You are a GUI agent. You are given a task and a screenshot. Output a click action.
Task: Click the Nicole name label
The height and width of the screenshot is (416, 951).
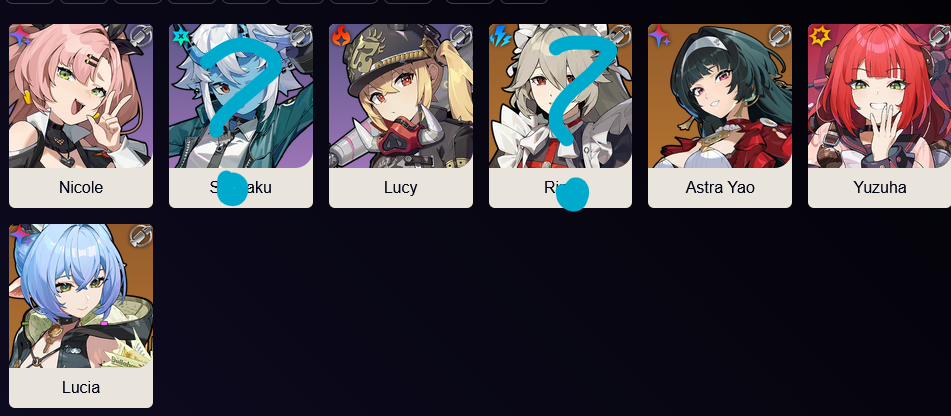(x=81, y=187)
